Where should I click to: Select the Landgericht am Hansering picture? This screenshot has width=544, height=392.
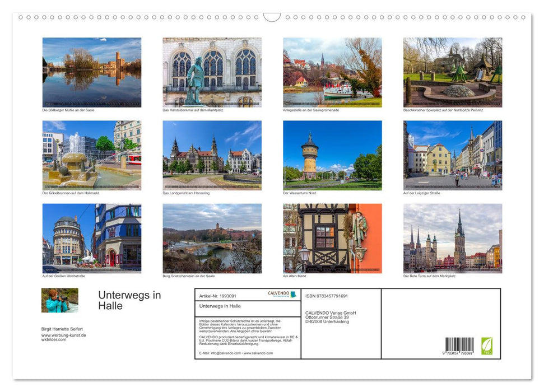212,155
